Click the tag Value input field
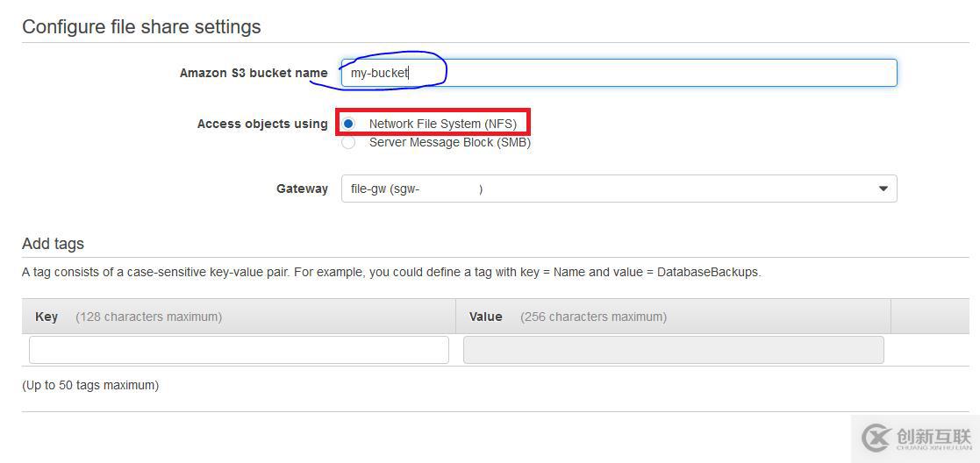 673,350
